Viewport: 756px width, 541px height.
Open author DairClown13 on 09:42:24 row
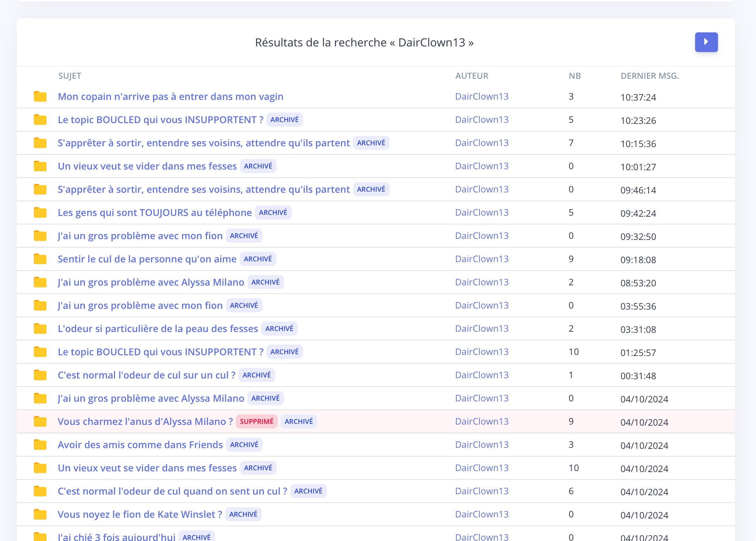482,212
